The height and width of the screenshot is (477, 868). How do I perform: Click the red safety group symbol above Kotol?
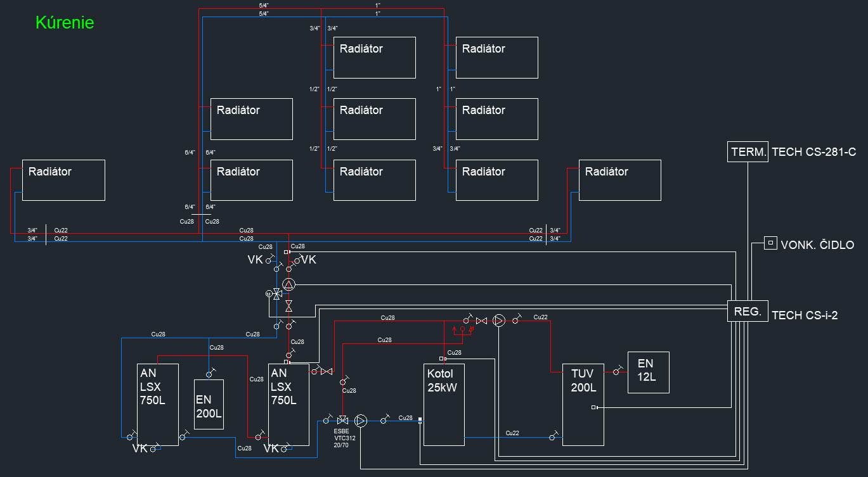point(462,330)
